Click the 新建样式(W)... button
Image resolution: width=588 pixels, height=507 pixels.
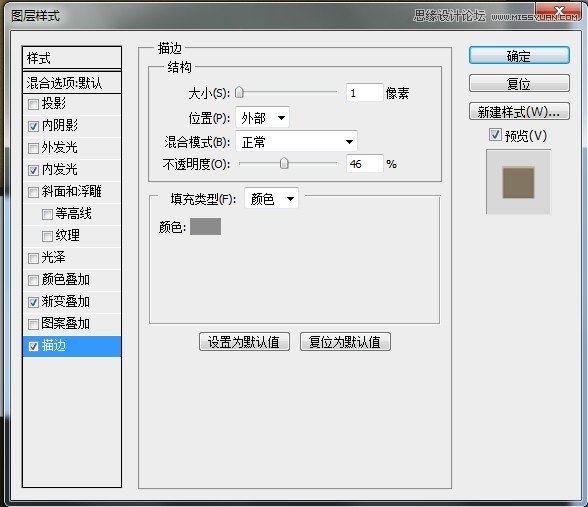click(x=519, y=111)
